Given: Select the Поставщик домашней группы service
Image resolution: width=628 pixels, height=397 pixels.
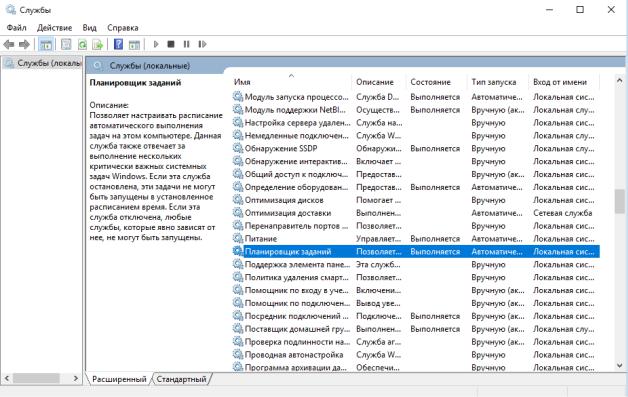Looking at the screenshot, I should (415, 329).
